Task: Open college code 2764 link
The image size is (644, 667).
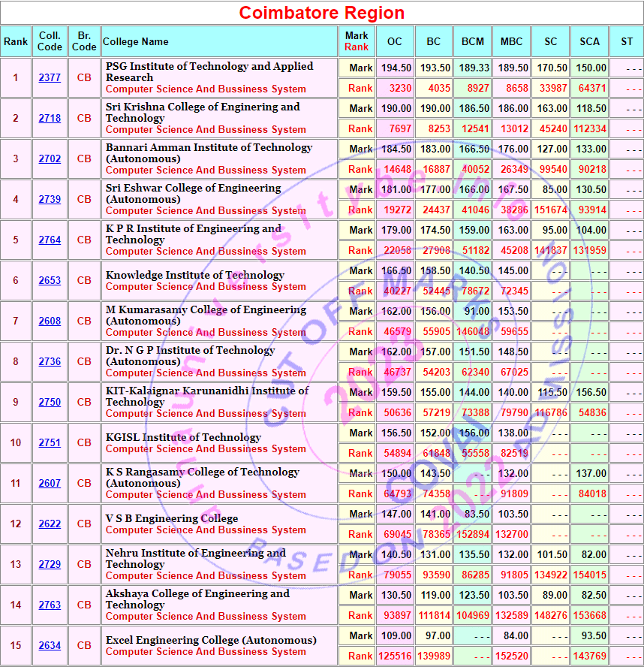Action: [x=50, y=240]
